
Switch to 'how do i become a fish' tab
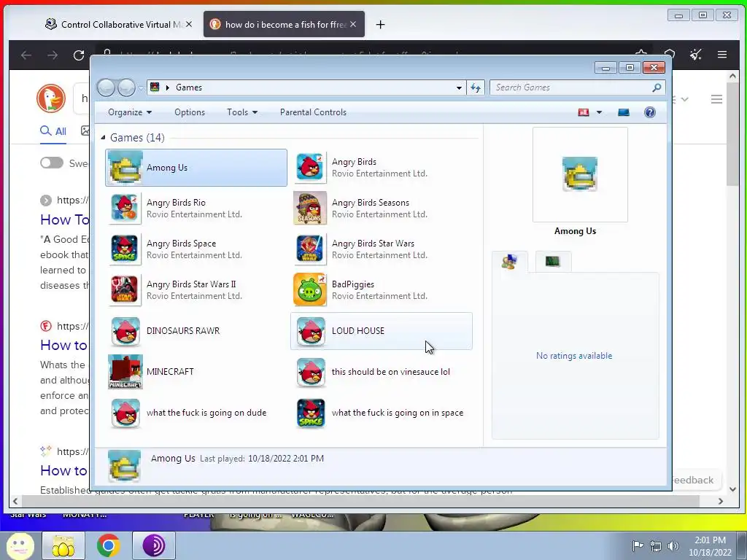point(284,24)
